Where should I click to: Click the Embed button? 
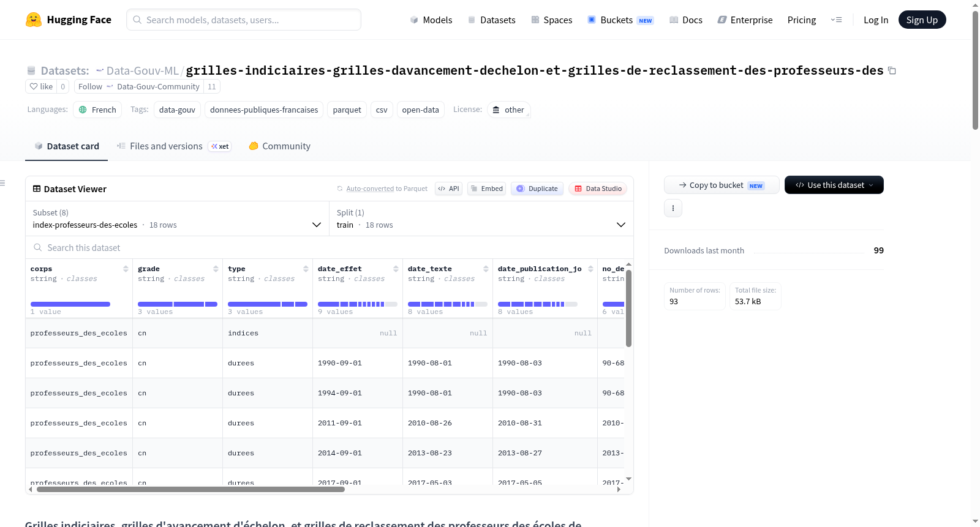(x=488, y=189)
